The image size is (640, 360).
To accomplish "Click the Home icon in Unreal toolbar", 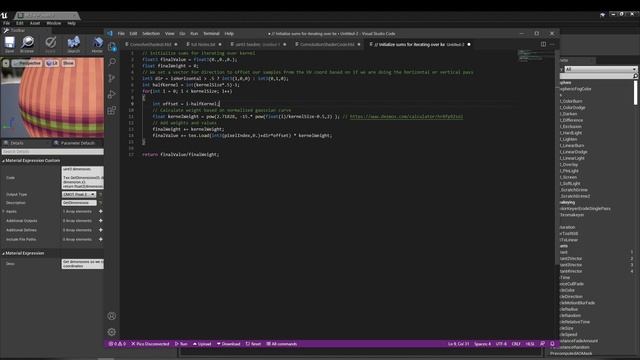I will click(98, 42).
